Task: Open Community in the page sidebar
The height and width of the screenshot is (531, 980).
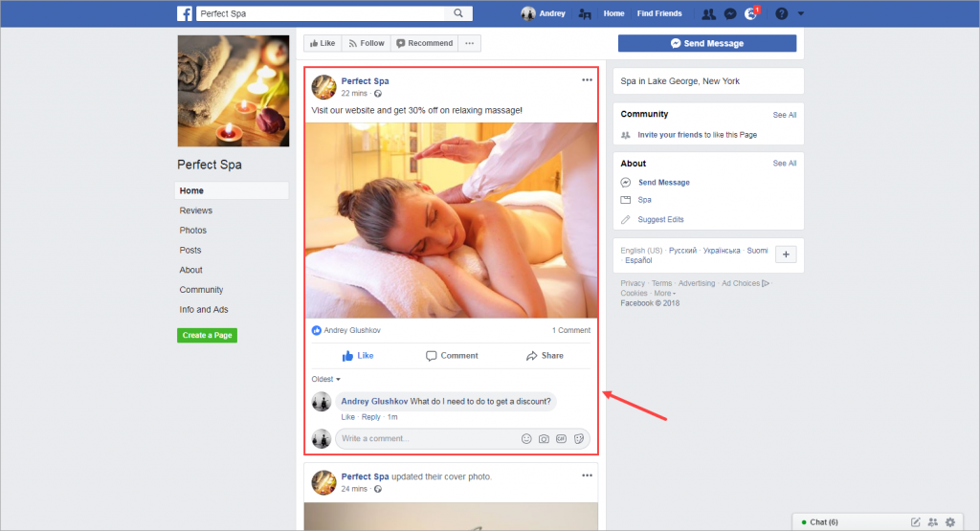Action: 201,290
